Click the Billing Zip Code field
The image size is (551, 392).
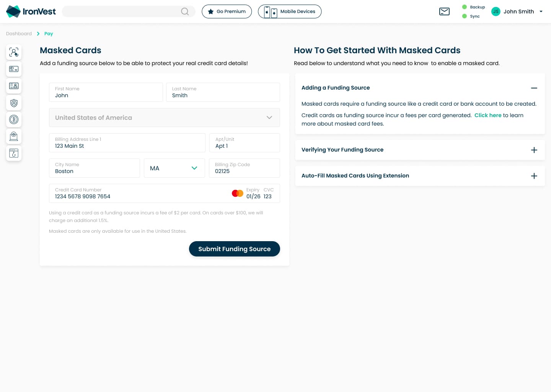(245, 168)
